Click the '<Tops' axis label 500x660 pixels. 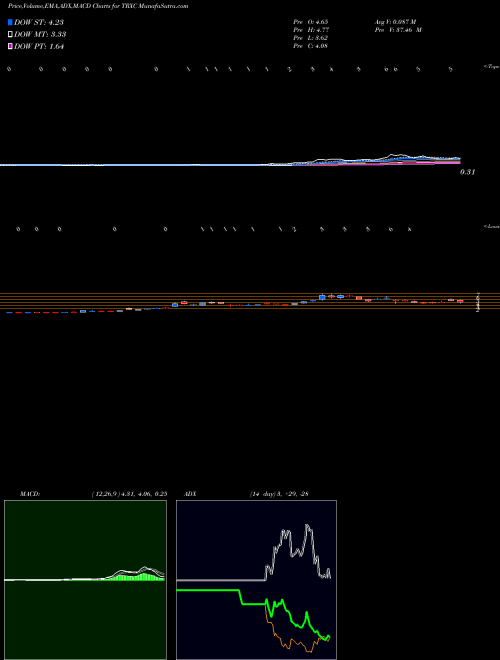pyautogui.click(x=491, y=67)
